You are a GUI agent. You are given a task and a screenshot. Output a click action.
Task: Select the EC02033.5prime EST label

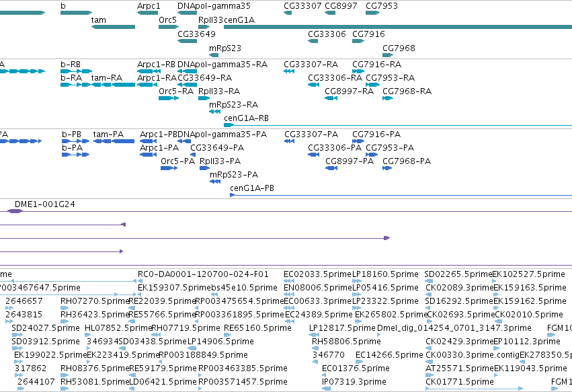pos(317,274)
